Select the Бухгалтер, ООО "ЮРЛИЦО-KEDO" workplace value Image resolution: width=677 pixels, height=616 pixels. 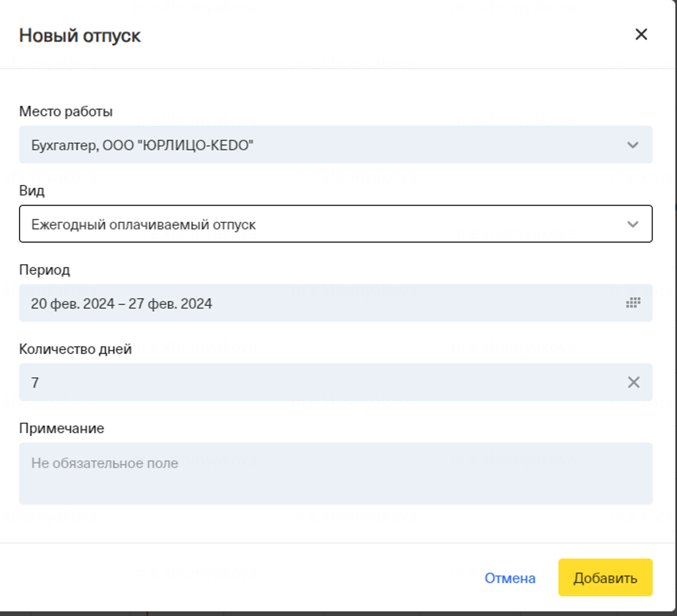(x=142, y=145)
